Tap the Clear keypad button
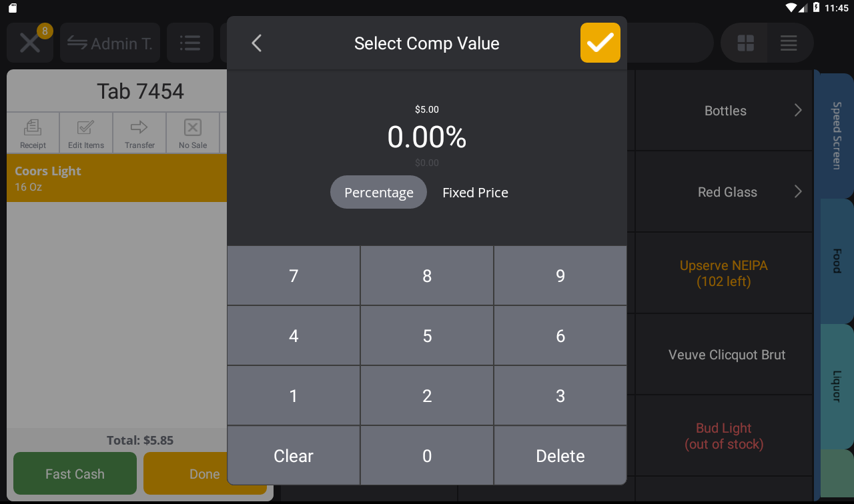This screenshot has width=854, height=504. click(294, 456)
